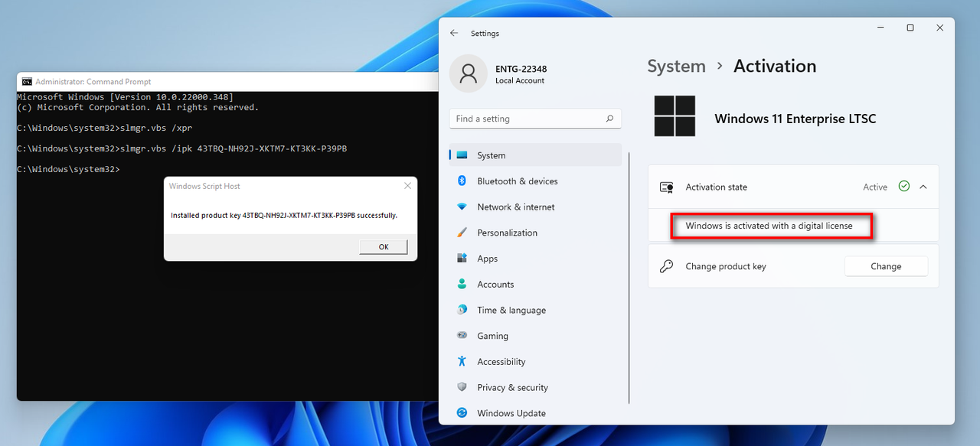980x446 pixels.
Task: Open Network & internet settings
Action: click(535, 207)
